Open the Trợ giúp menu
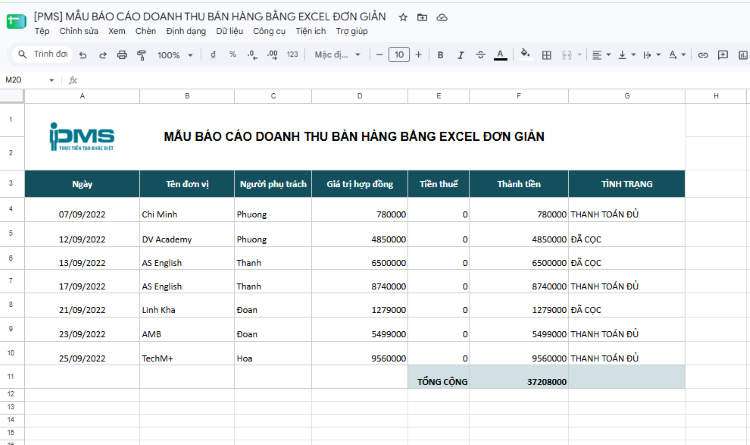 [x=352, y=31]
